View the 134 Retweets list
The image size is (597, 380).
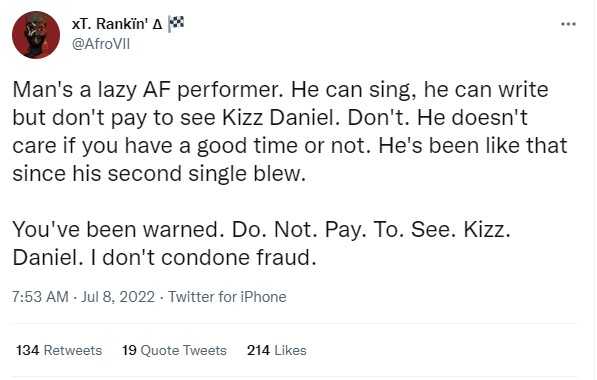point(59,350)
